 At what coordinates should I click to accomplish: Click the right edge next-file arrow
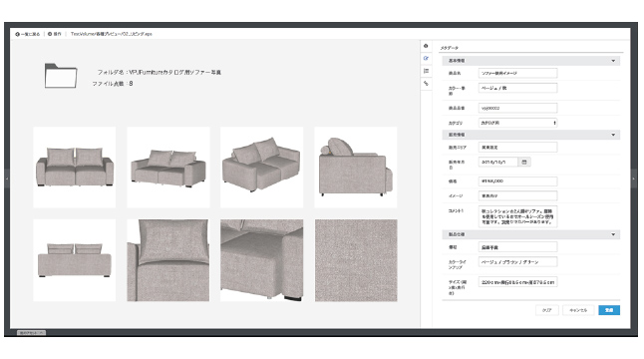pyautogui.click(x=634, y=179)
